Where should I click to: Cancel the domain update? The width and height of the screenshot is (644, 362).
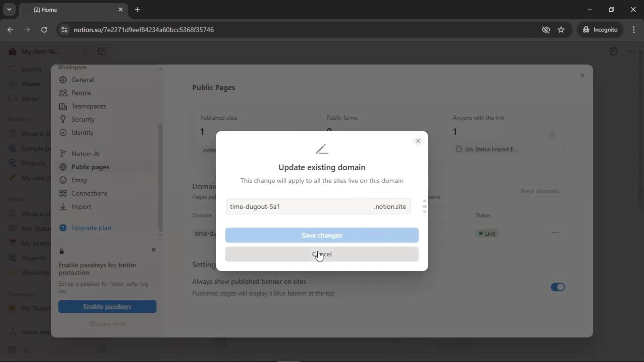pos(322,254)
